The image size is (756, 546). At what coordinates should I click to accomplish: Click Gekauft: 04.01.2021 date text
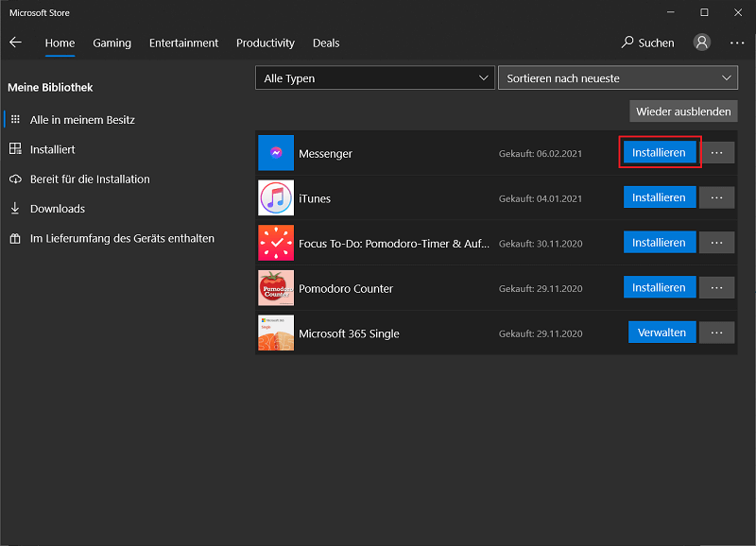(540, 198)
